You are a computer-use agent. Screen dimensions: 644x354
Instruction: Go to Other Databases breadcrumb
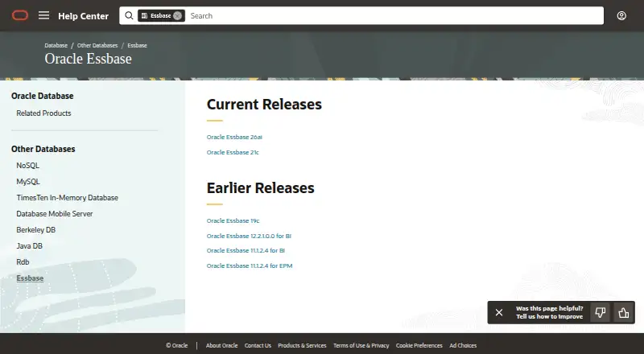97,45
